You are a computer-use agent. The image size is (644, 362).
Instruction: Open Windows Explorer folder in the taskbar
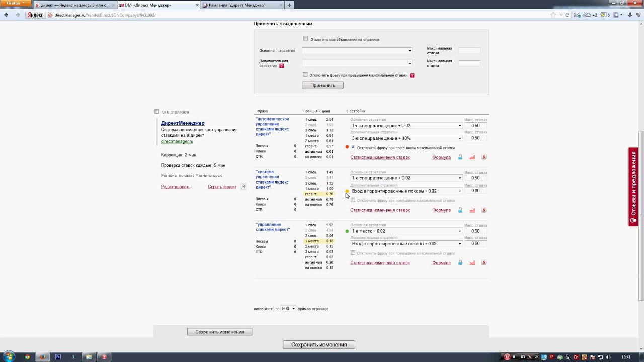pos(89,357)
